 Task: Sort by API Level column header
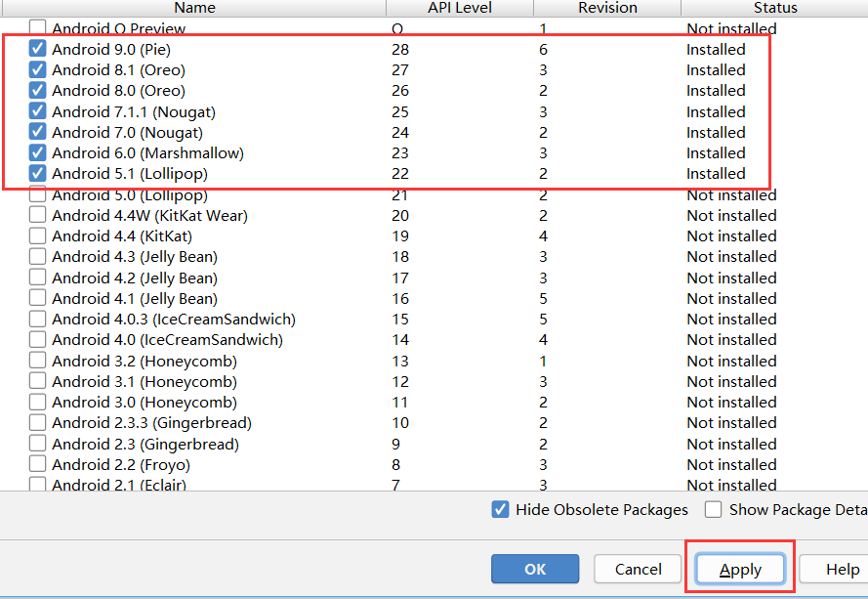tap(460, 8)
